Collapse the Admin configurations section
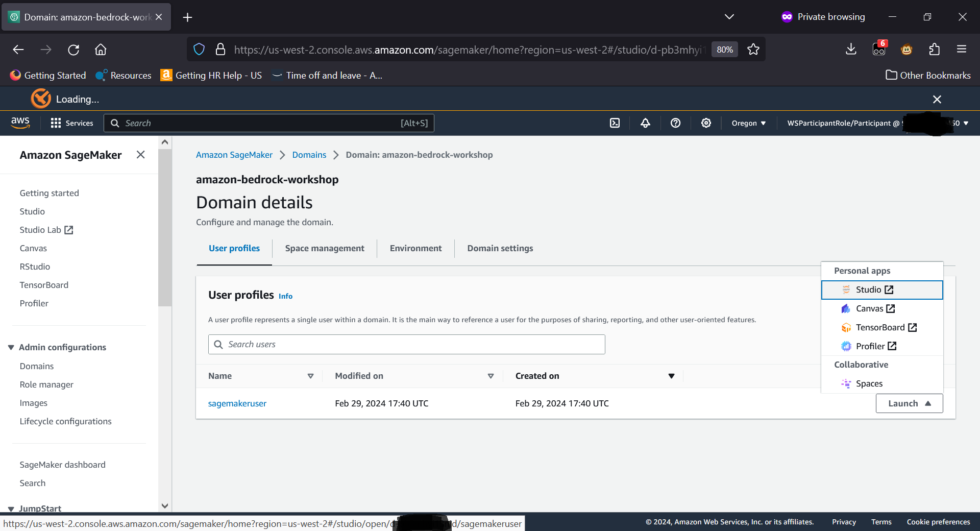The width and height of the screenshot is (980, 531). tap(11, 347)
